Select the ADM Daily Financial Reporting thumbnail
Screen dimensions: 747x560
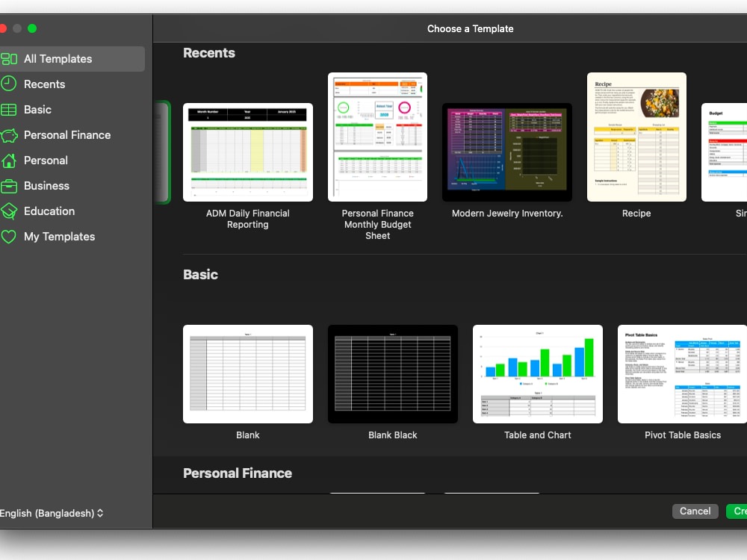248,152
